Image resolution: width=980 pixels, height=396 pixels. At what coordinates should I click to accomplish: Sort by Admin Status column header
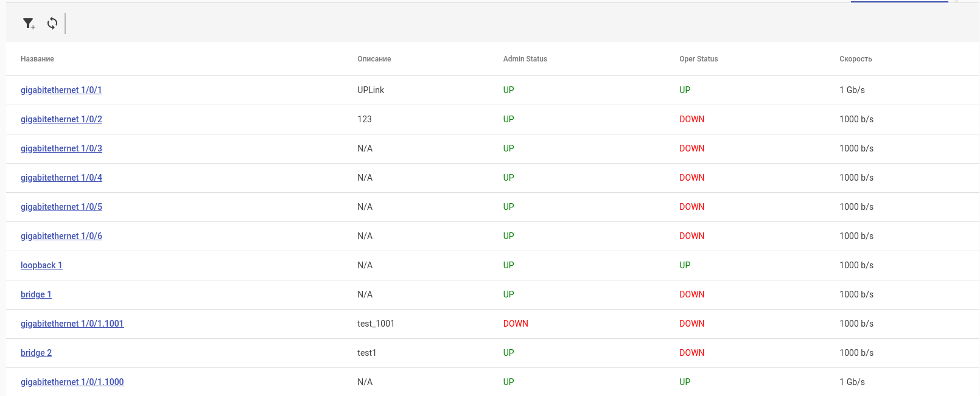tap(525, 59)
